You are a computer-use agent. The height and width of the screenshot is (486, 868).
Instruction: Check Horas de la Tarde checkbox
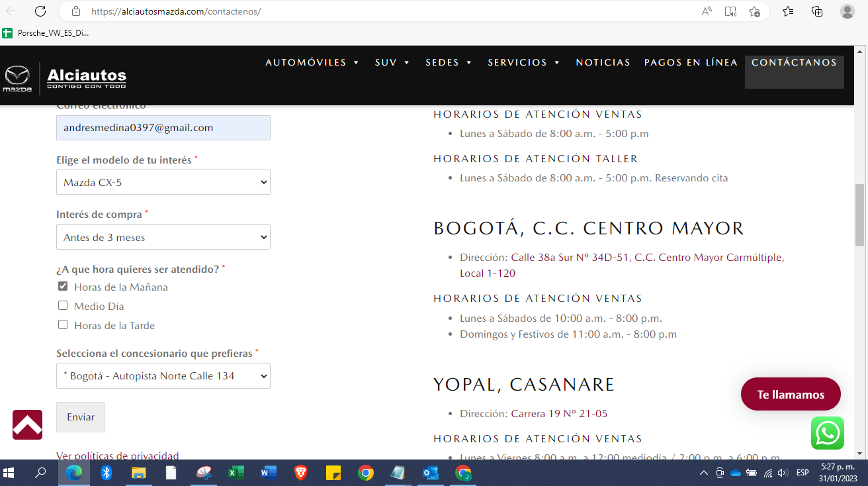pyautogui.click(x=63, y=325)
